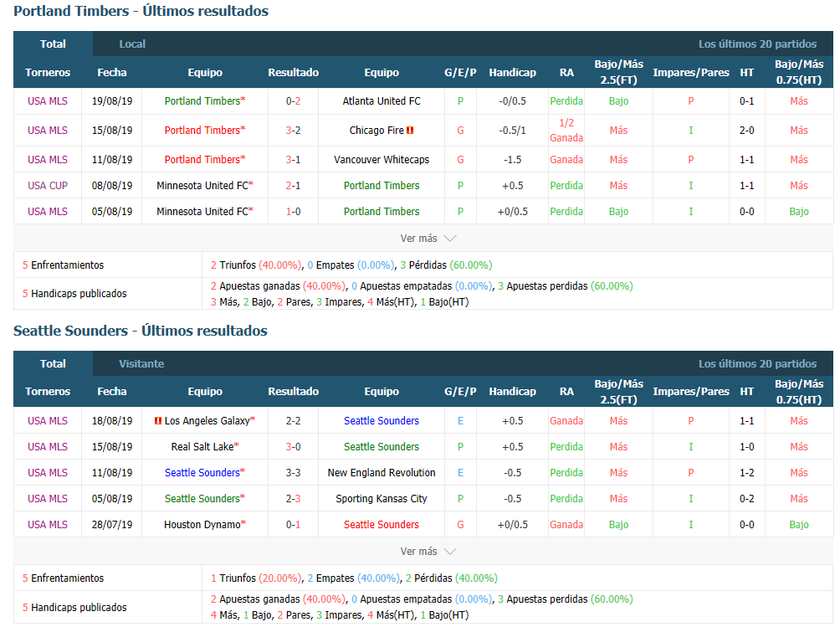Click Torneros header in Portland table
The height and width of the screenshot is (627, 840).
click(x=48, y=72)
